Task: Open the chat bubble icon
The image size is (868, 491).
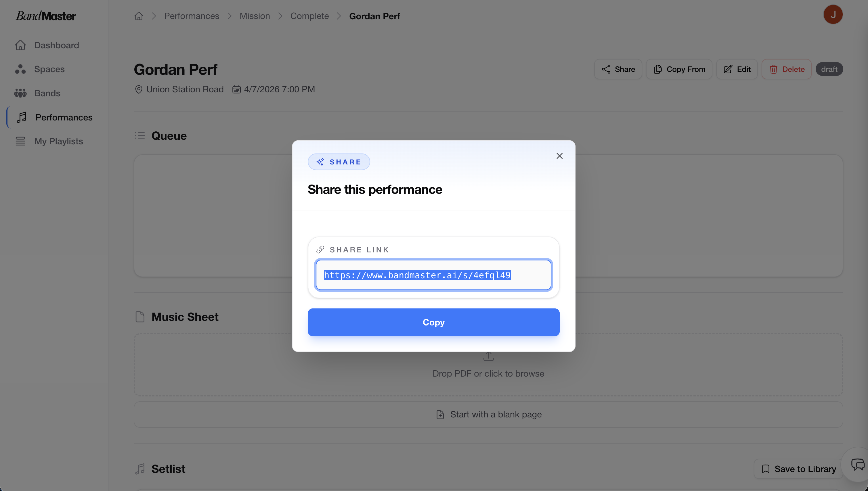Action: point(857,464)
